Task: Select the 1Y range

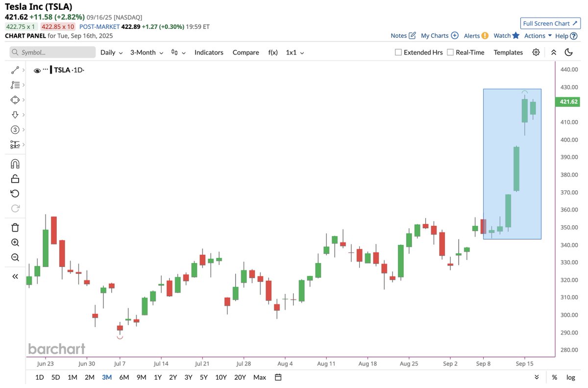Action: [x=158, y=377]
